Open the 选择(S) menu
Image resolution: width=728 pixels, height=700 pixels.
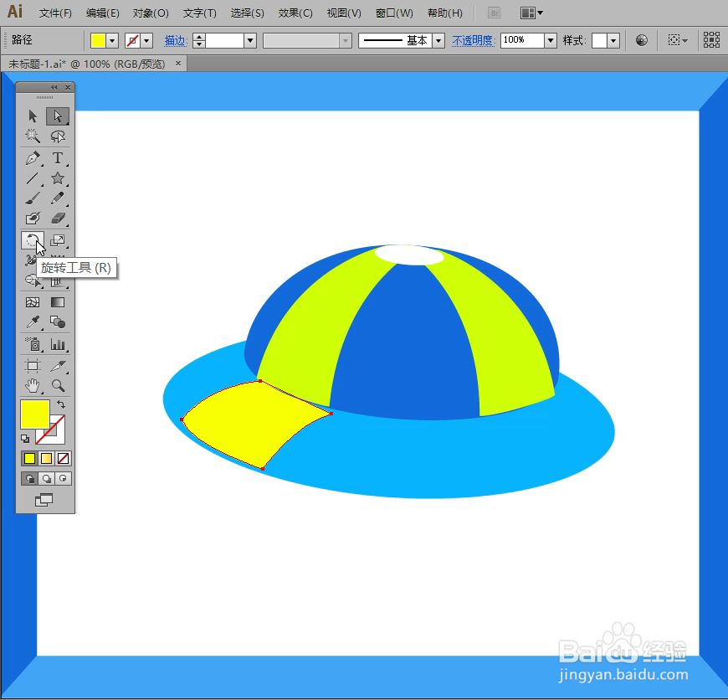pos(248,13)
